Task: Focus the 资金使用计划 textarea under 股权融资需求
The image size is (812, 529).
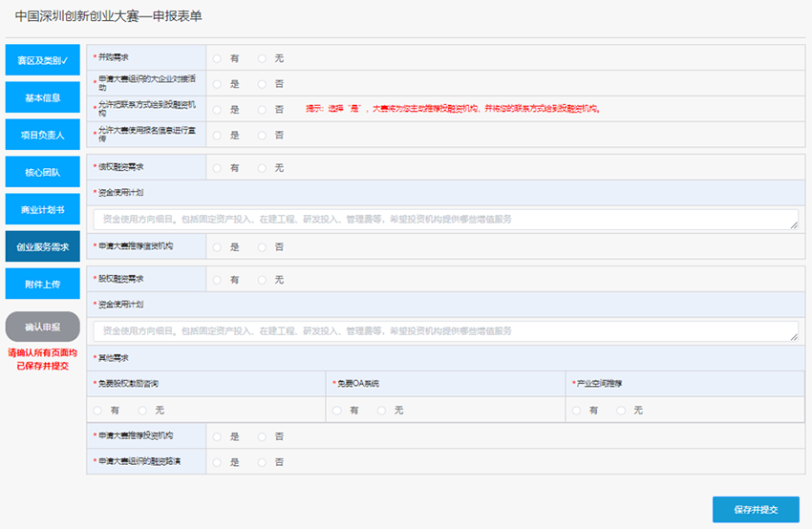Action: coord(445,331)
